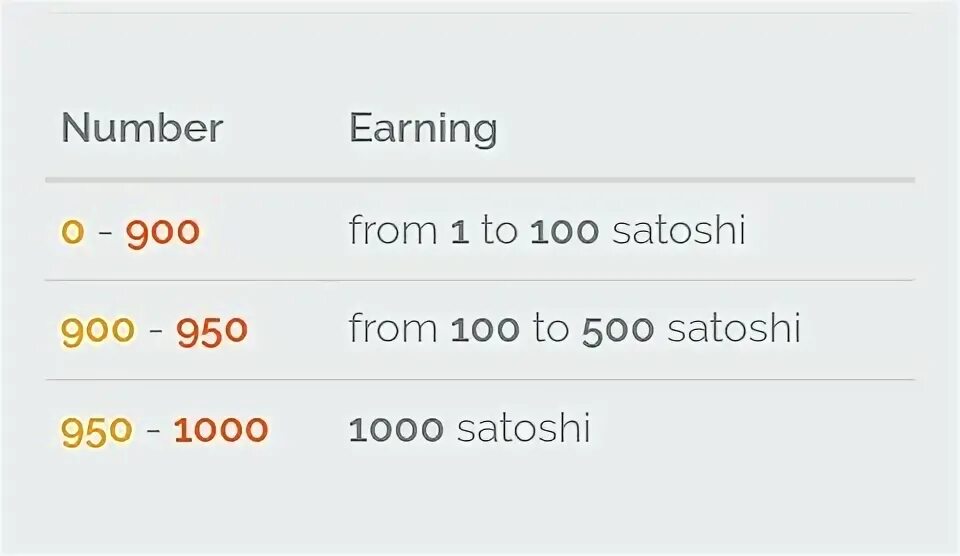Click the '1000 satoshi' earning cell
960x556 pixels.
(470, 428)
